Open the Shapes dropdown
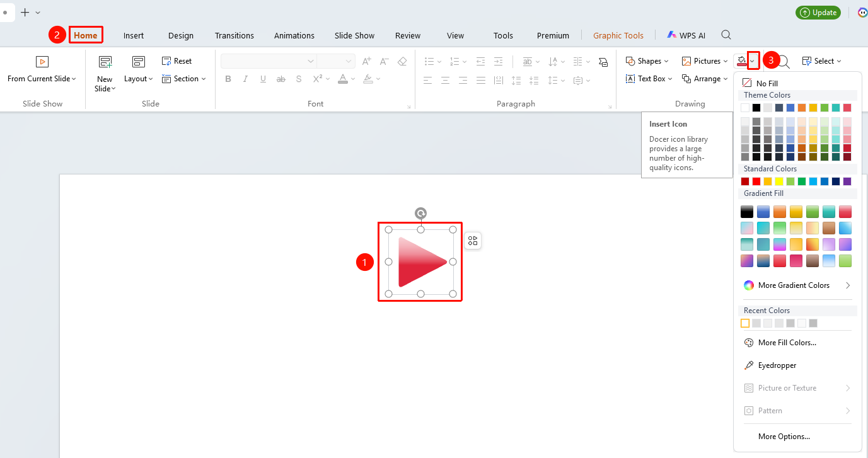Image resolution: width=868 pixels, height=458 pixels. 647,61
